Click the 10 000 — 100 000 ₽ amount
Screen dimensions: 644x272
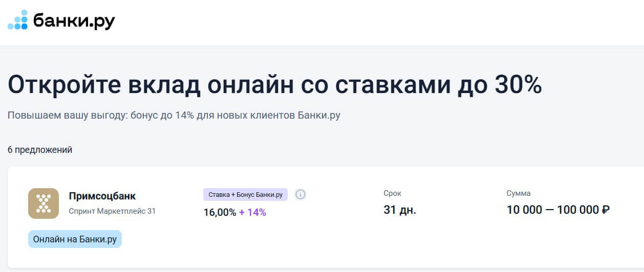[x=558, y=210]
